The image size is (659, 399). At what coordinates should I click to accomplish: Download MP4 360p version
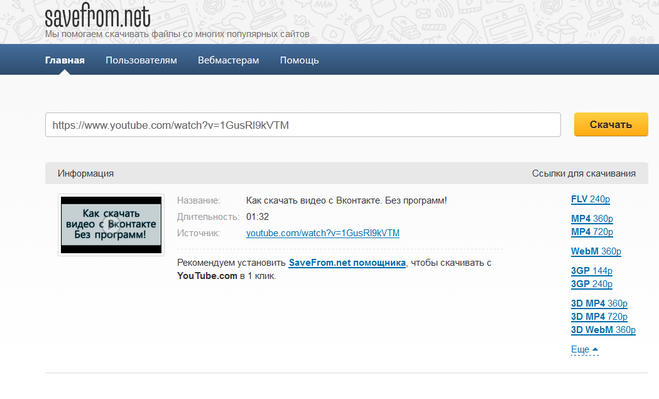tap(592, 219)
